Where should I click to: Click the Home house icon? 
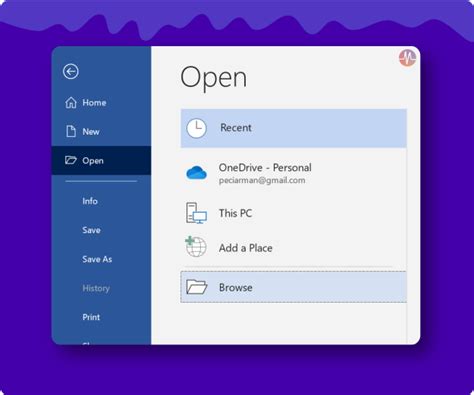coord(71,103)
